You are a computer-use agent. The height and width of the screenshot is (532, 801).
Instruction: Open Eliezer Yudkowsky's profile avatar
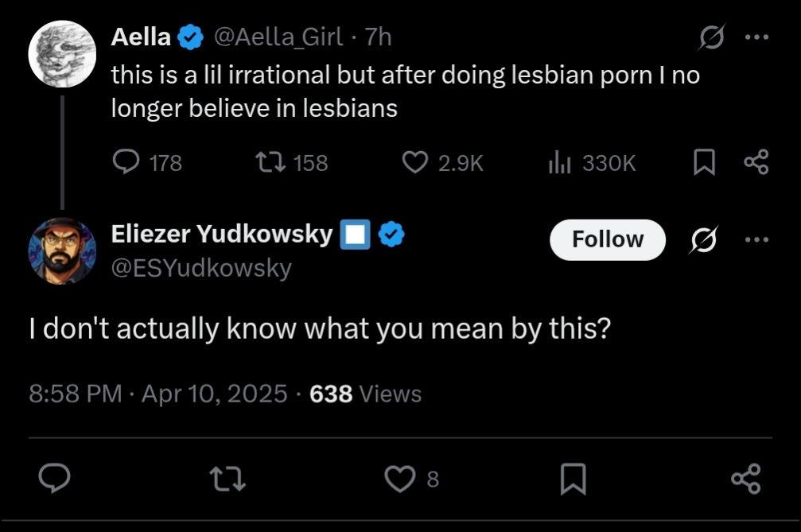pos(62,250)
